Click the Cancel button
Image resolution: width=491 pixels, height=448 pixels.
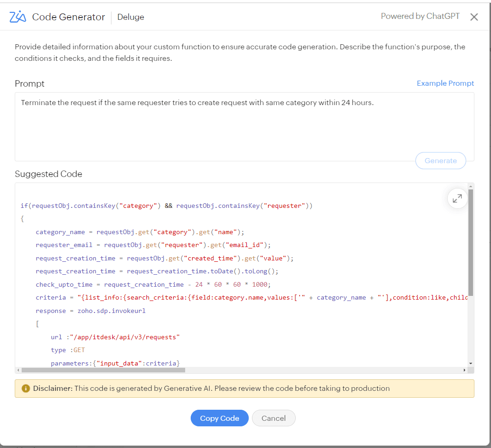click(274, 419)
